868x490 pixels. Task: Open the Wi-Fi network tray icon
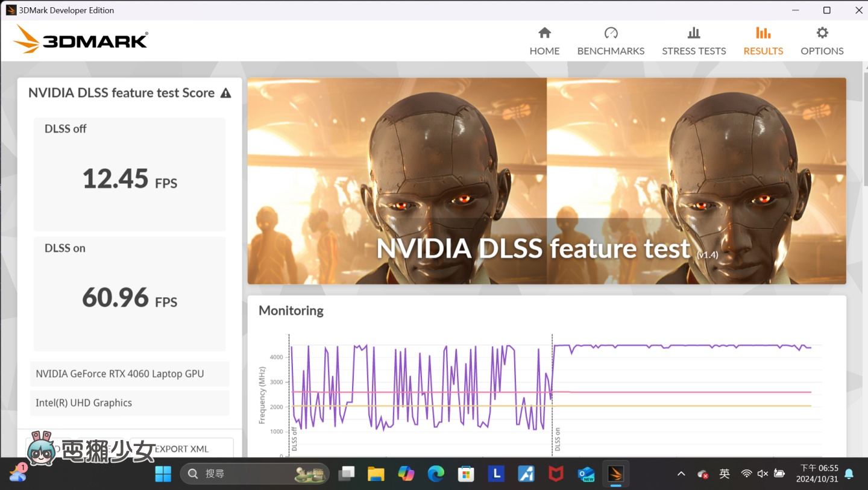(x=746, y=474)
